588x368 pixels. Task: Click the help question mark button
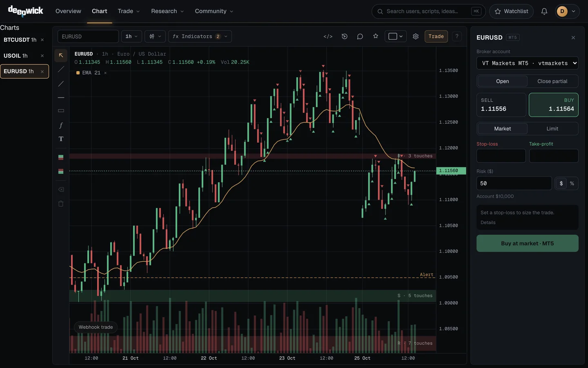pyautogui.click(x=457, y=36)
